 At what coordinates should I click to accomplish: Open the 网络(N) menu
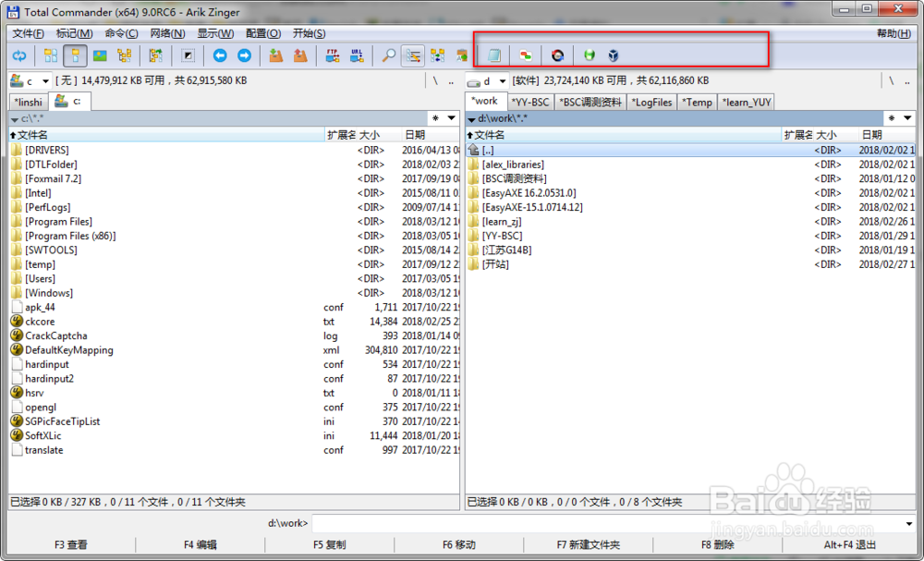pos(168,33)
